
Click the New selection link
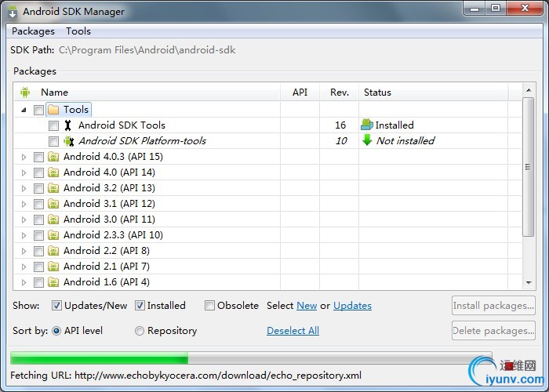click(307, 306)
